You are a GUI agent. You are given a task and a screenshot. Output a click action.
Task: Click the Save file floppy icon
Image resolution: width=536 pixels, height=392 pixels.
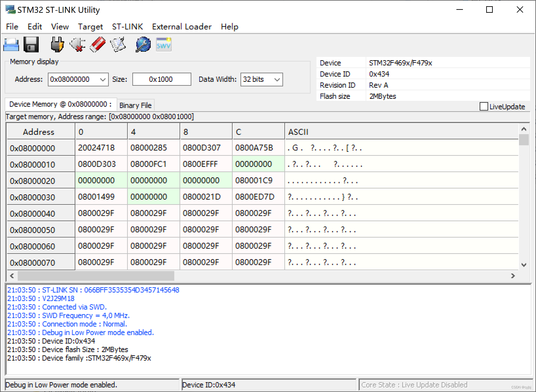click(x=31, y=45)
